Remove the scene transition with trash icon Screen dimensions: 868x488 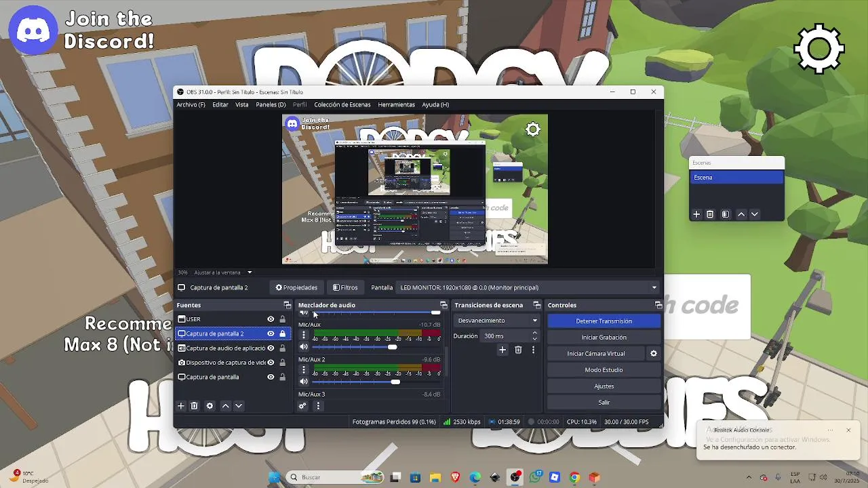518,350
